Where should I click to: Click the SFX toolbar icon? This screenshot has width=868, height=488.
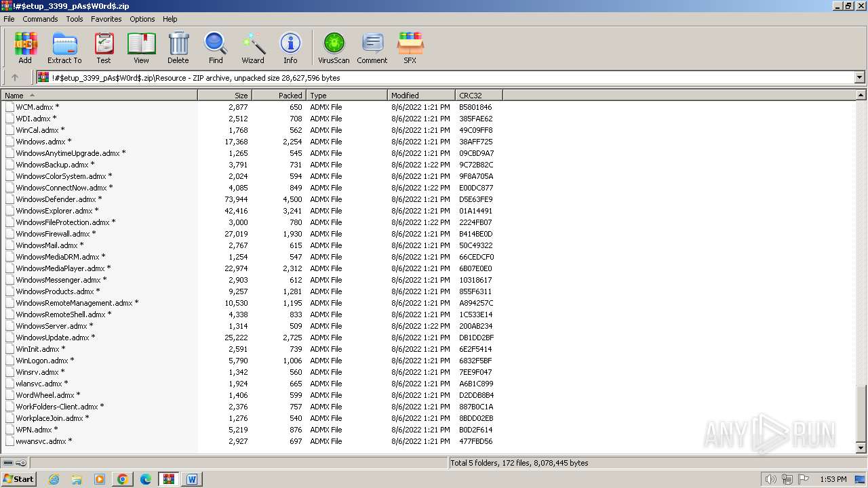[x=410, y=47]
